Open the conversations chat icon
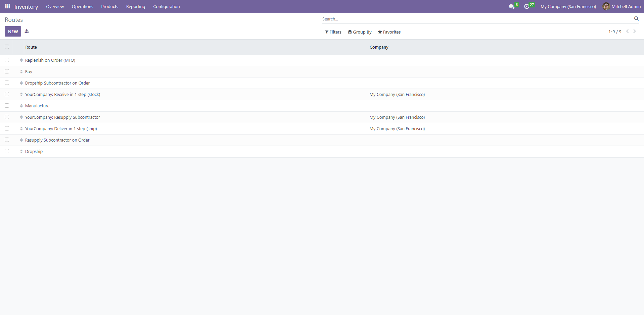 511,6
